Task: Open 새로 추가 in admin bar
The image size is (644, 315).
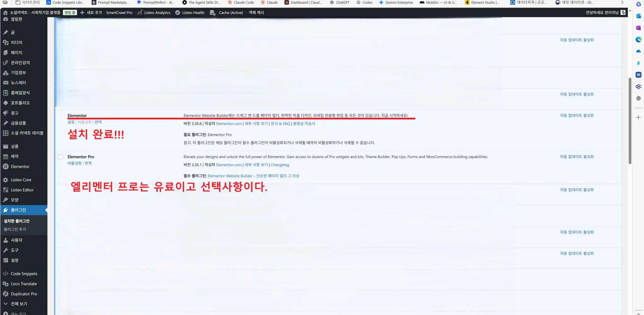Action: 91,13
